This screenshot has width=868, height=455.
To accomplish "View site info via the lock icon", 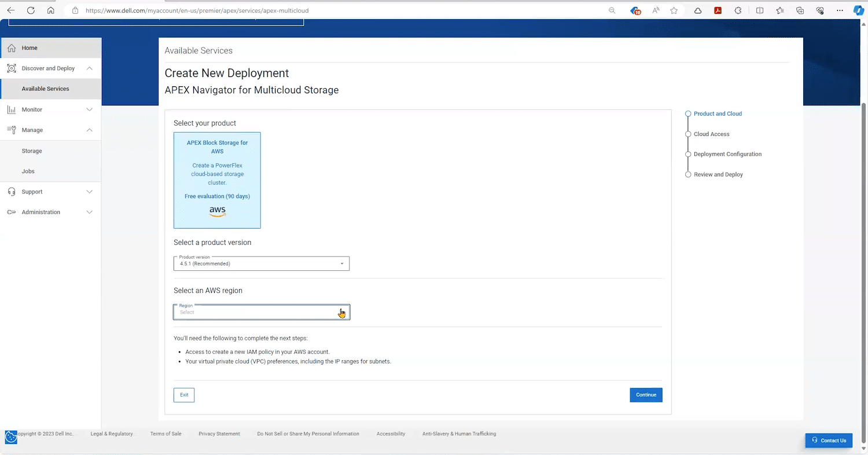I will click(75, 10).
